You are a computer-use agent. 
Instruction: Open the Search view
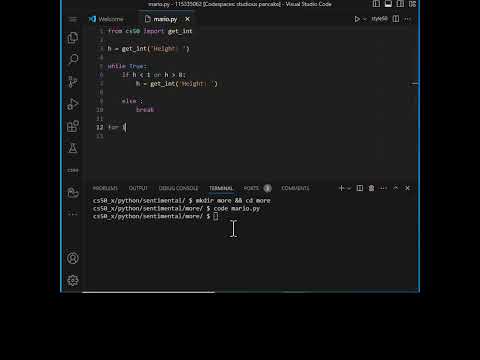click(73, 60)
